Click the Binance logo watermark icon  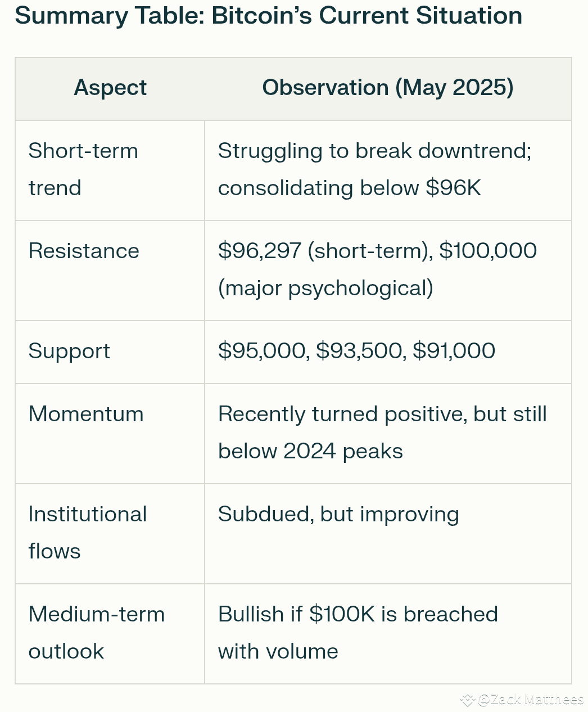[468, 700]
